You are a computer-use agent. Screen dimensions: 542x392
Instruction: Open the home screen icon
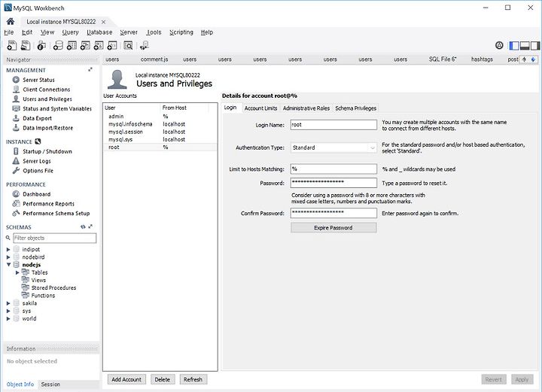click(x=11, y=21)
